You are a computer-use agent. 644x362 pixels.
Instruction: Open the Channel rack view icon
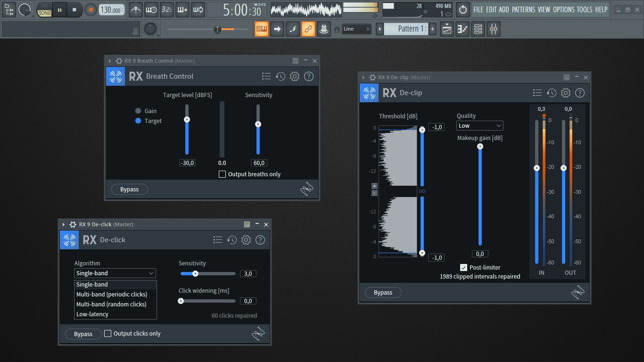click(478, 29)
